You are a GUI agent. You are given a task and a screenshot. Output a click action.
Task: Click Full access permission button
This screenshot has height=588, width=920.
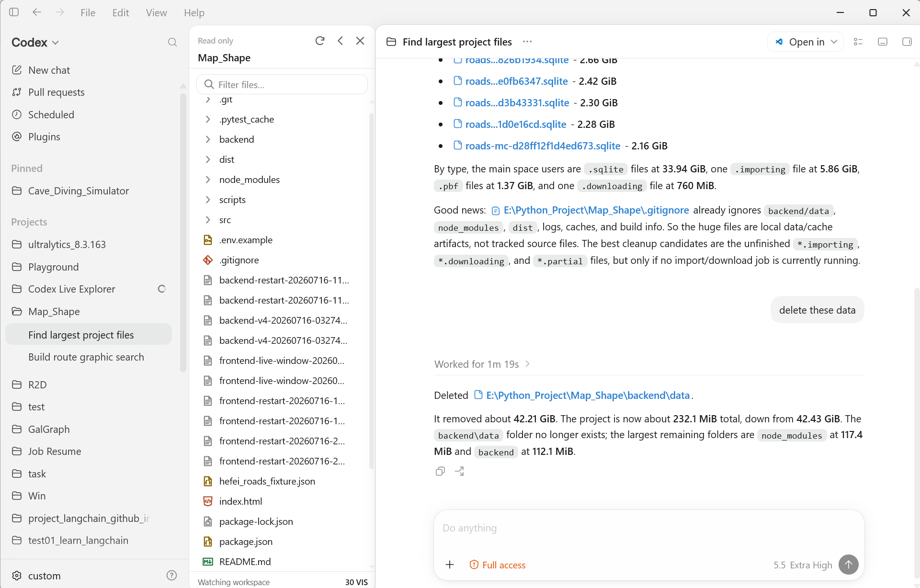pos(498,565)
